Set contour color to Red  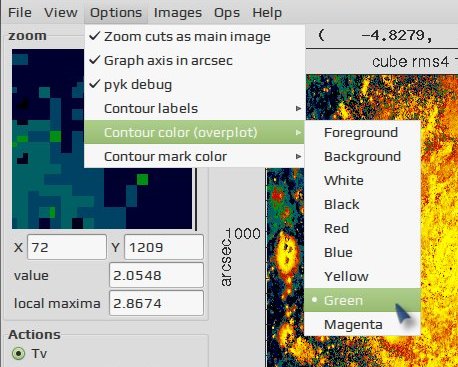pyautogui.click(x=362, y=228)
